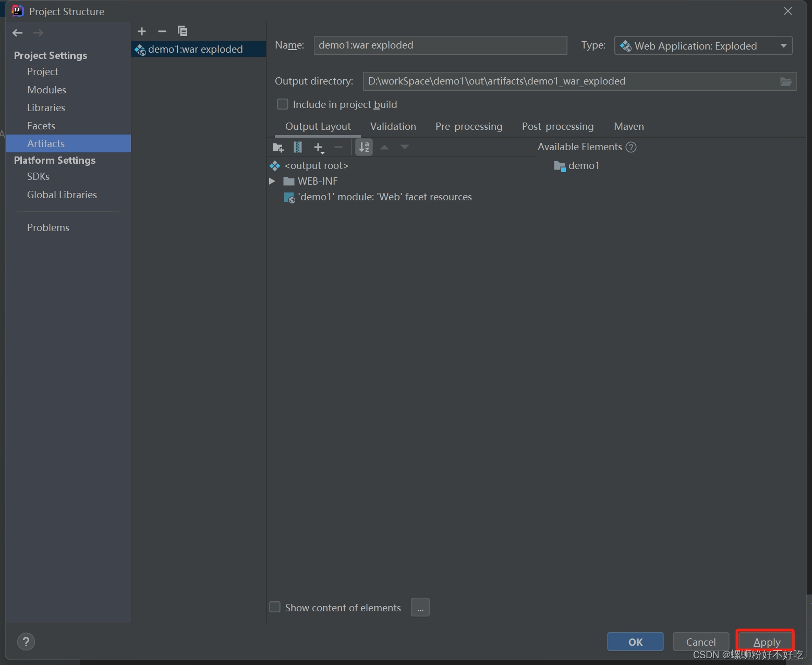Click the OK button

click(635, 642)
